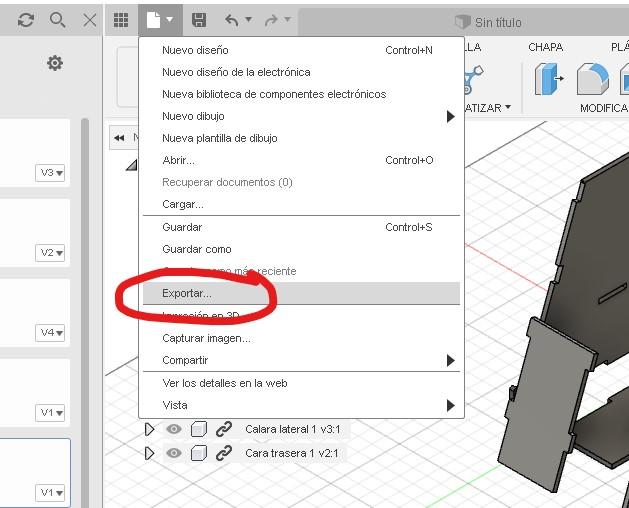Viewport: 629px width, 508px height.
Task: Click the small front panel in viewport
Action: (x=546, y=405)
